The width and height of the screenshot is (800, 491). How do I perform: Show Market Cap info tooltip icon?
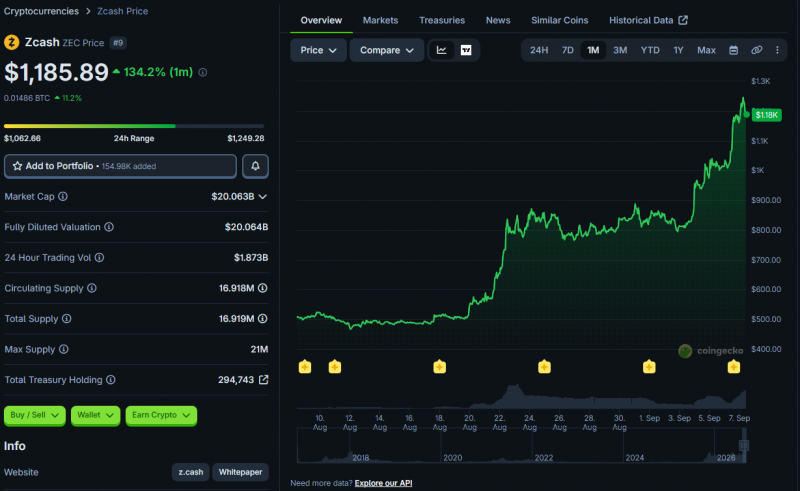pyautogui.click(x=63, y=197)
